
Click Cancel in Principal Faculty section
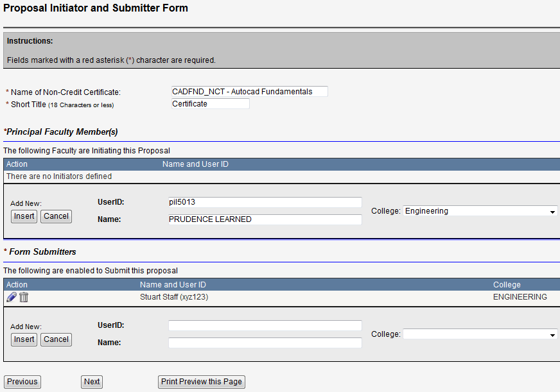point(56,216)
